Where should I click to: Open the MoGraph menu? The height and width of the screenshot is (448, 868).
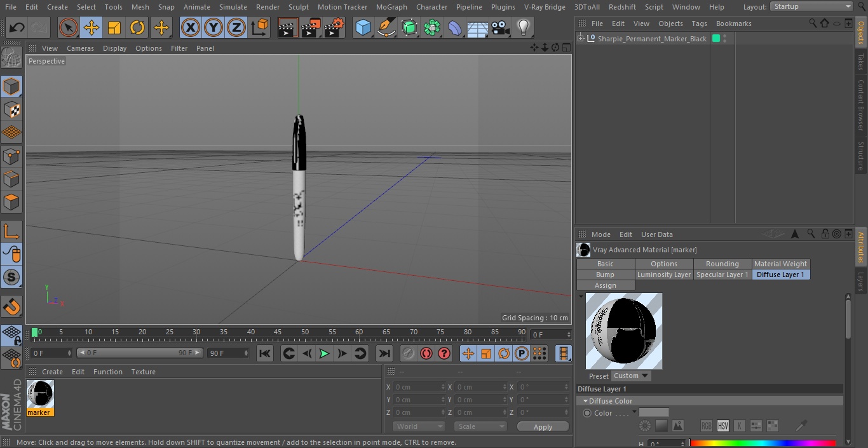pyautogui.click(x=391, y=7)
